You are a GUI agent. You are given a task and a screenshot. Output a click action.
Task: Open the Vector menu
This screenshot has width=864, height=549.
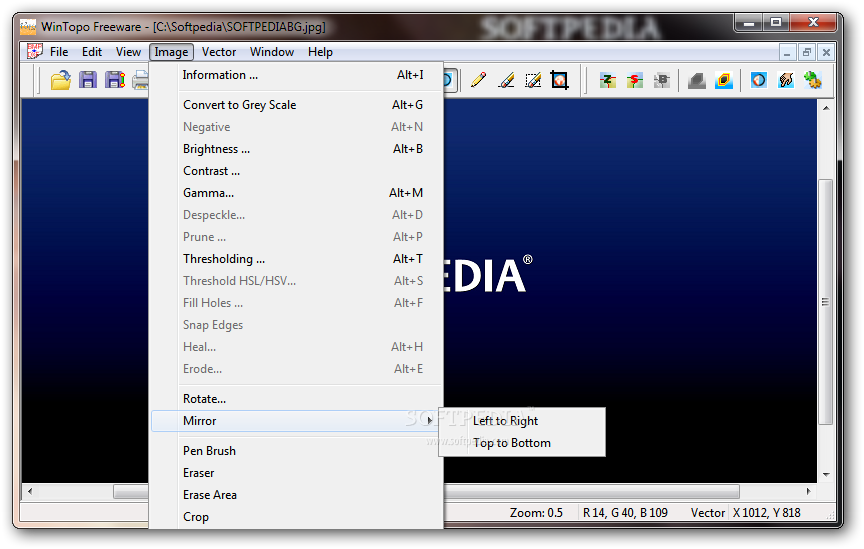click(219, 52)
